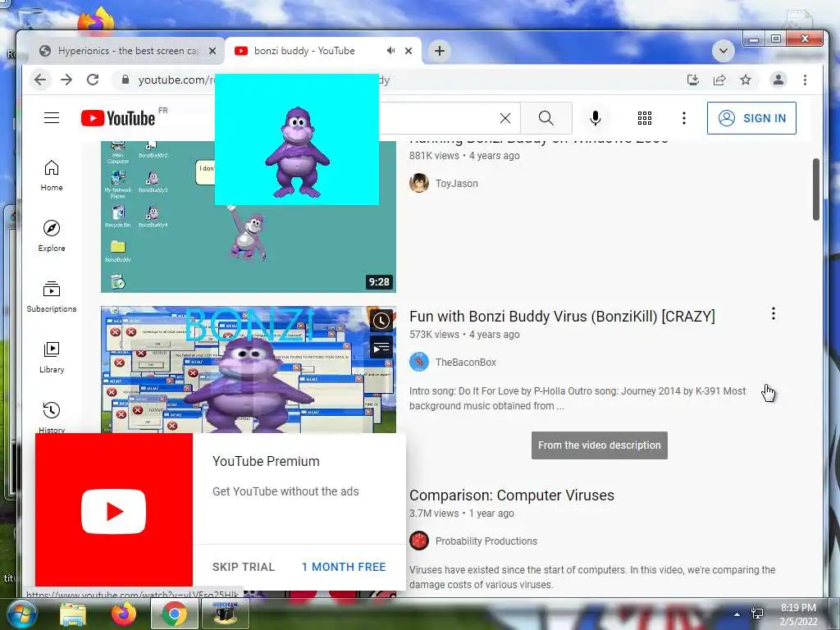840x630 pixels.
Task: Add BonziKill video to queue
Action: coord(381,348)
